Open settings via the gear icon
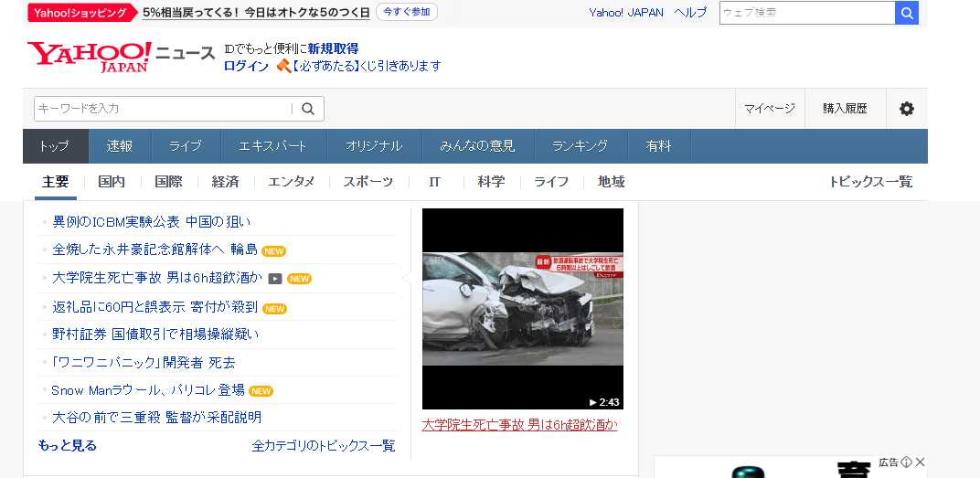The height and width of the screenshot is (478, 980). tap(906, 109)
